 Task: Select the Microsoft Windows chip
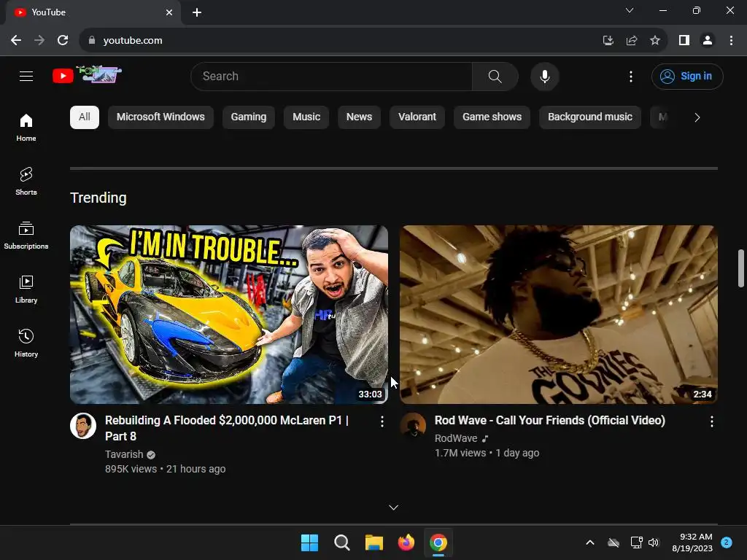coord(160,117)
